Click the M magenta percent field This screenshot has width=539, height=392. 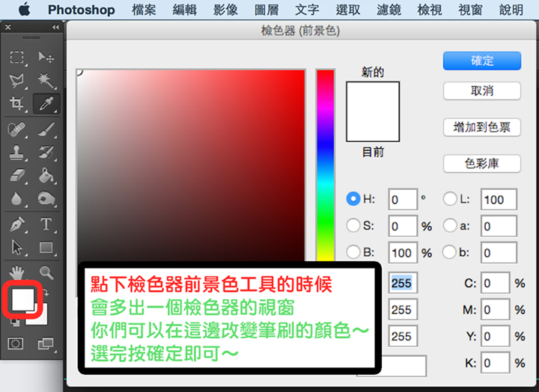coord(496,310)
